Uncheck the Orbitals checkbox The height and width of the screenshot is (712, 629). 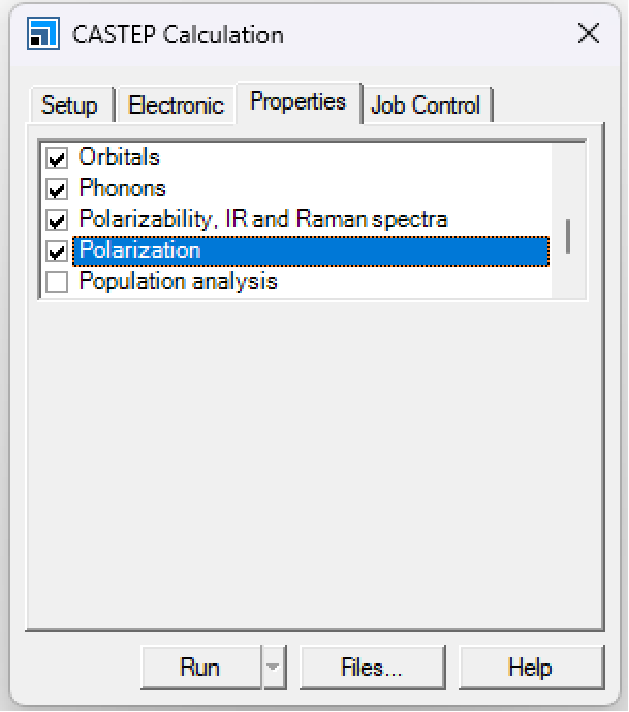click(58, 158)
